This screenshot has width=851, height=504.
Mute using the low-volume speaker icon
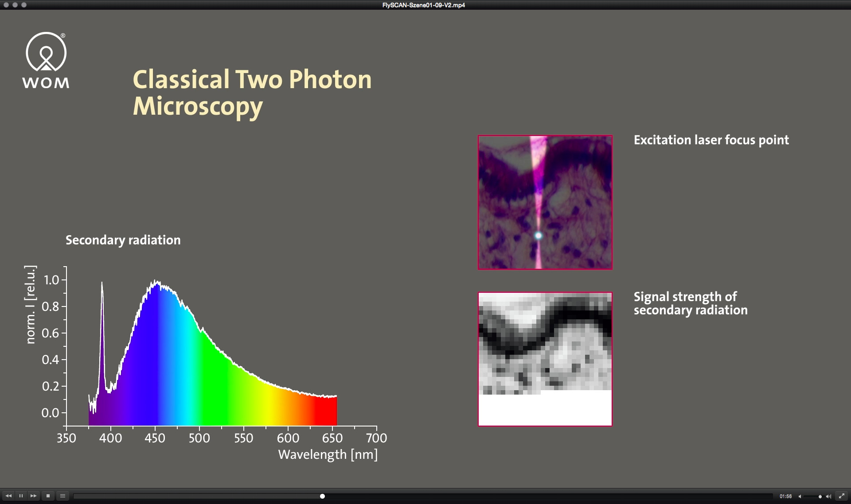[x=800, y=496]
